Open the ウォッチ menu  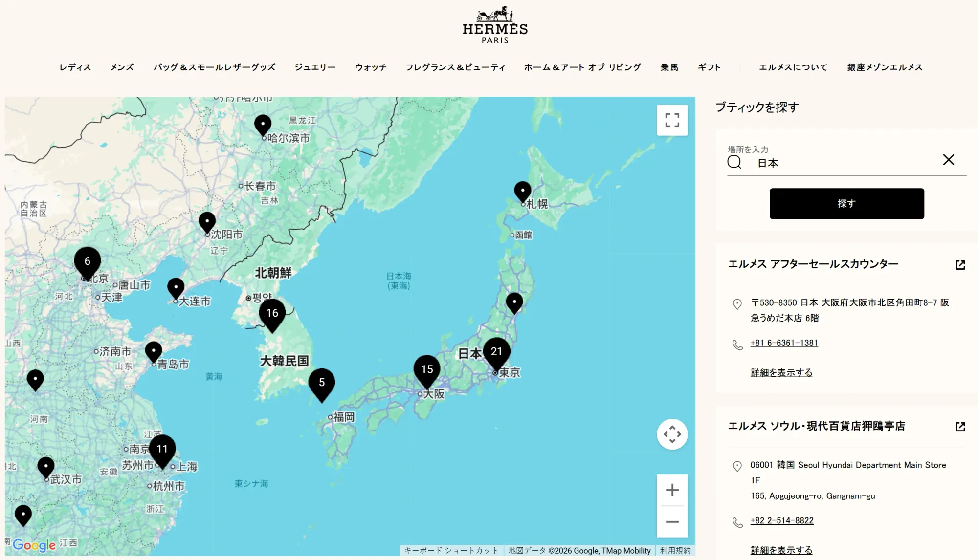(x=371, y=67)
